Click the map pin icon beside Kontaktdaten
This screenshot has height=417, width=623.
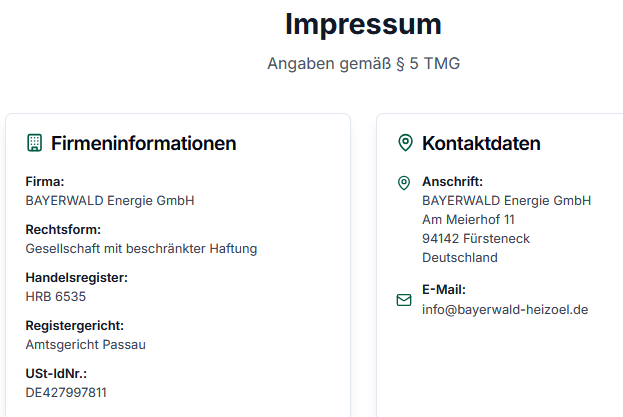[405, 143]
